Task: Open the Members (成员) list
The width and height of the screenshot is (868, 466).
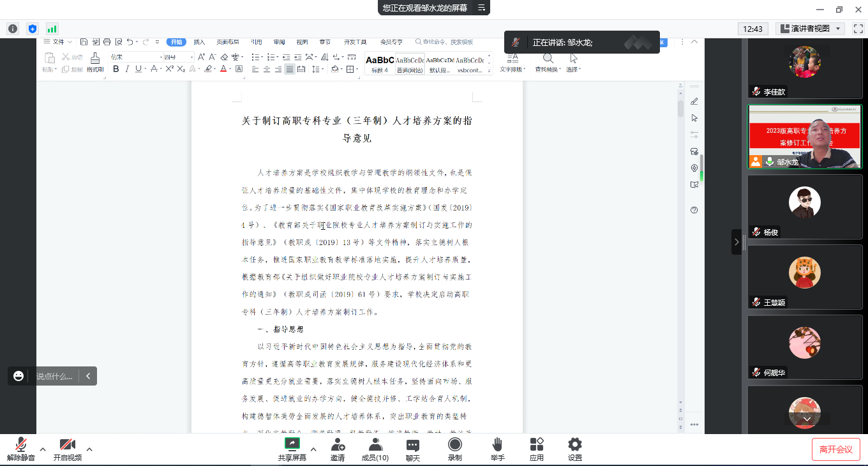Action: (x=375, y=449)
